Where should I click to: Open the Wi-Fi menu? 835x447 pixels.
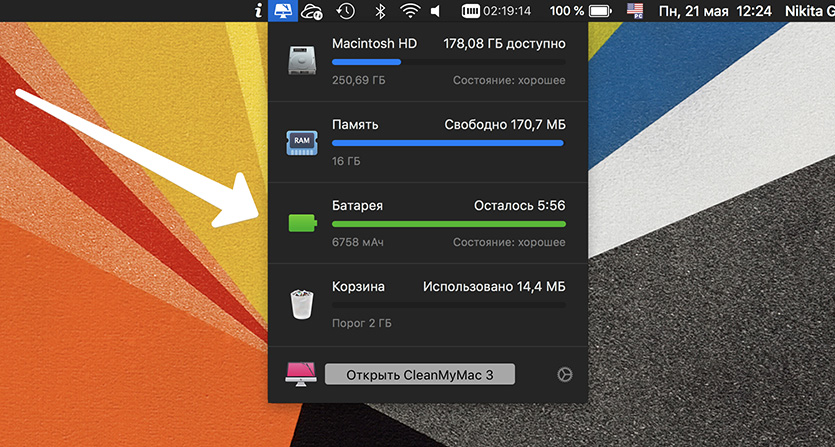coord(410,11)
